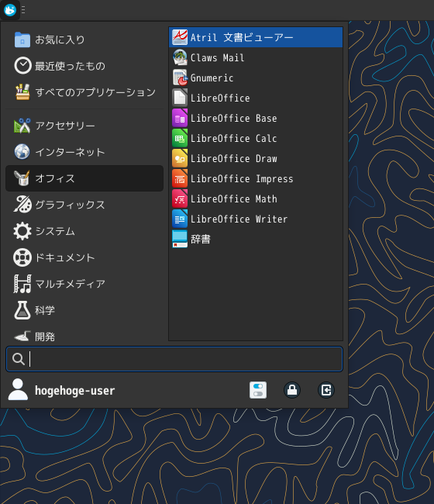Launch LibreOffice Draw
The image size is (434, 504).
coord(256,159)
